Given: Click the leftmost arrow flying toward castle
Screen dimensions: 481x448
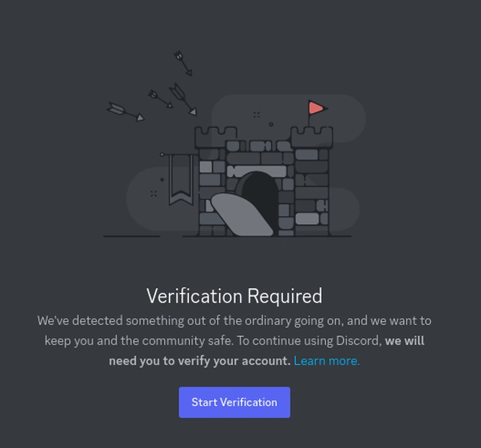Looking at the screenshot, I should coord(125,112).
